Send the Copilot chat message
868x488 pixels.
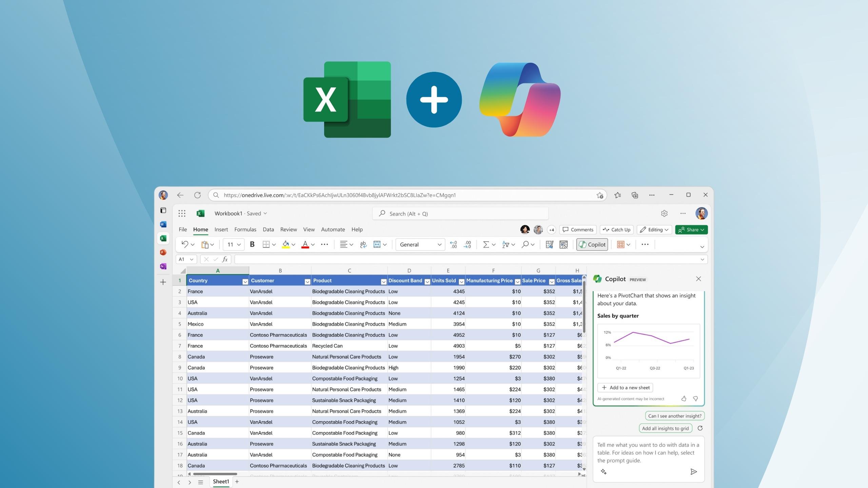(x=693, y=472)
